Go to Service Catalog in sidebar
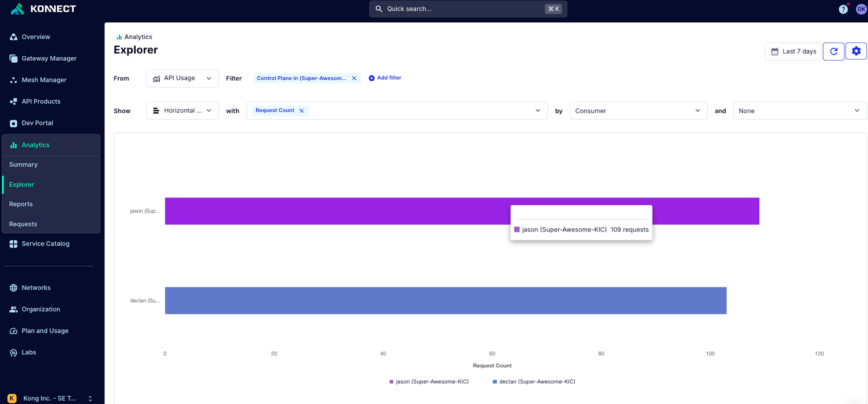The width and height of the screenshot is (868, 404). pos(45,244)
